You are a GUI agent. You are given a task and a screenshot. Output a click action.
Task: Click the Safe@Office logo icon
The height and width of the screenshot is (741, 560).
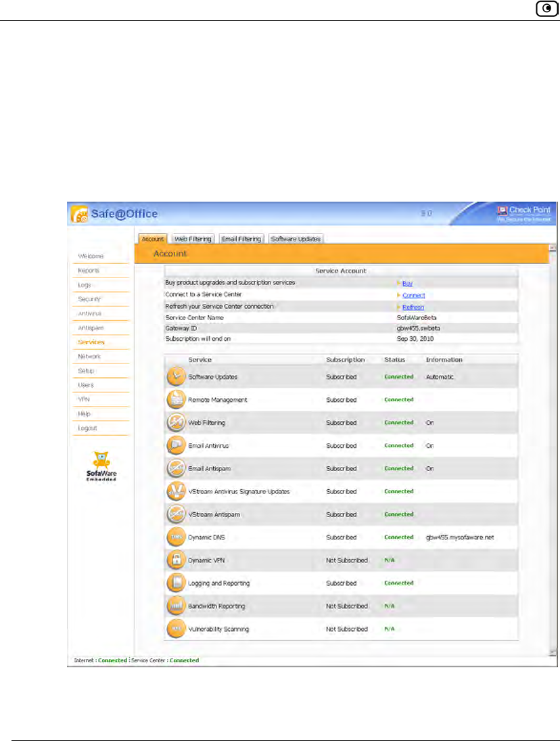[79, 214]
